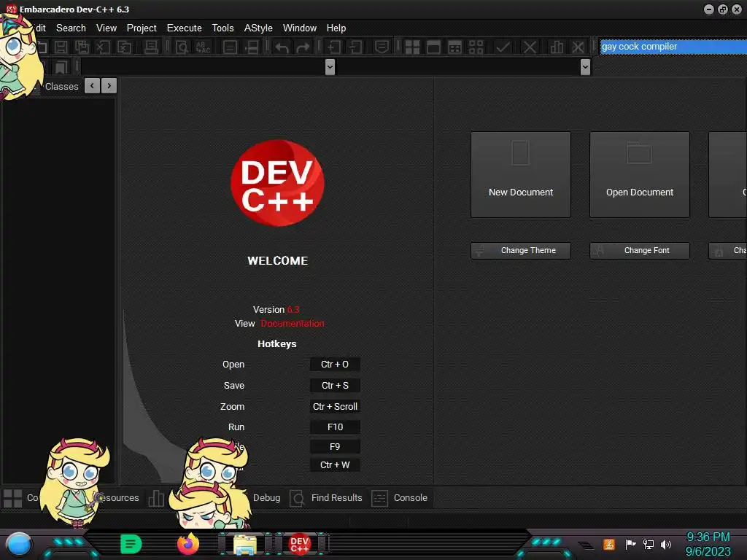Open the Execute menu
This screenshot has height=560, width=747.
click(185, 28)
